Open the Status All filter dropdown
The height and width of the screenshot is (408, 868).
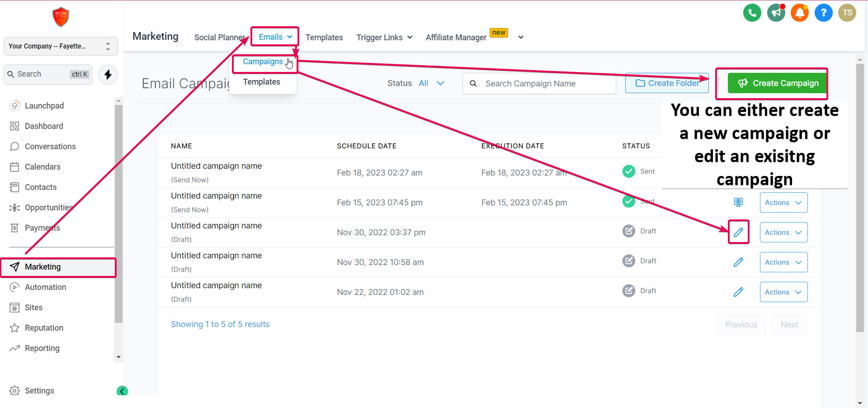point(431,83)
